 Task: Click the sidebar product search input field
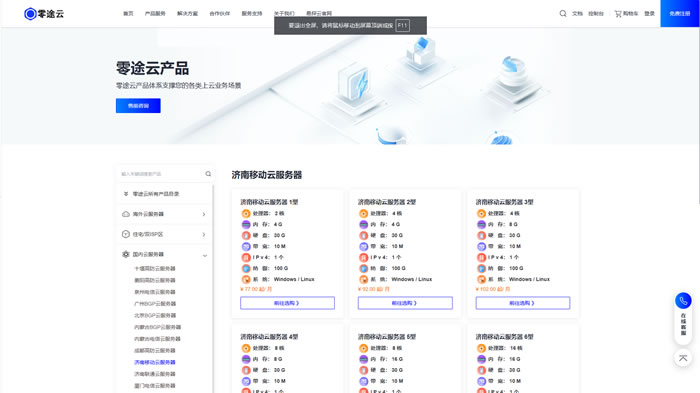tap(160, 174)
